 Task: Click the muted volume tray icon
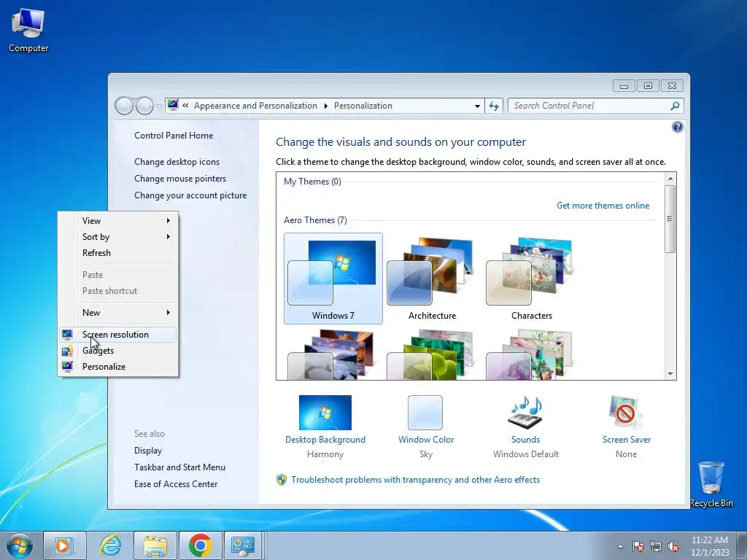tap(673, 546)
